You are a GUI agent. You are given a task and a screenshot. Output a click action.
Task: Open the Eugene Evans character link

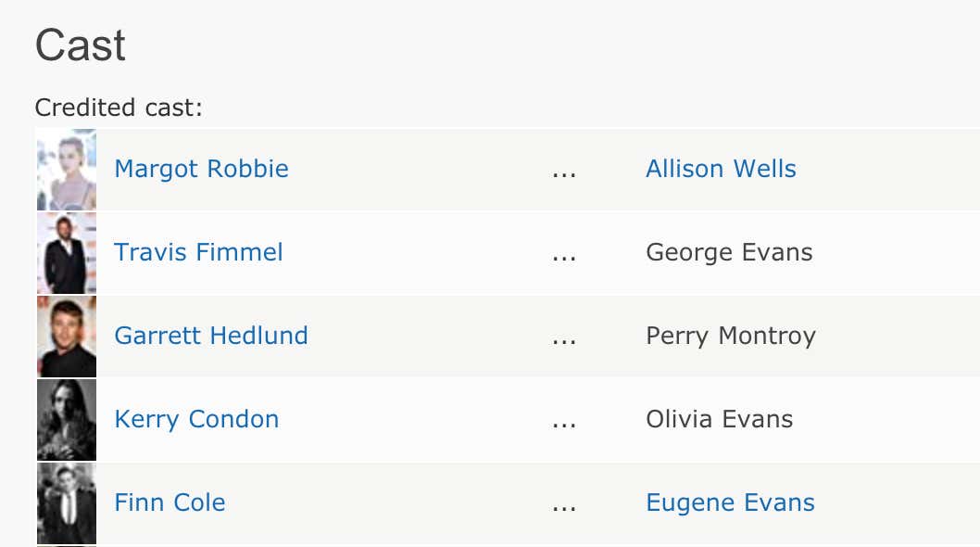pyautogui.click(x=730, y=503)
